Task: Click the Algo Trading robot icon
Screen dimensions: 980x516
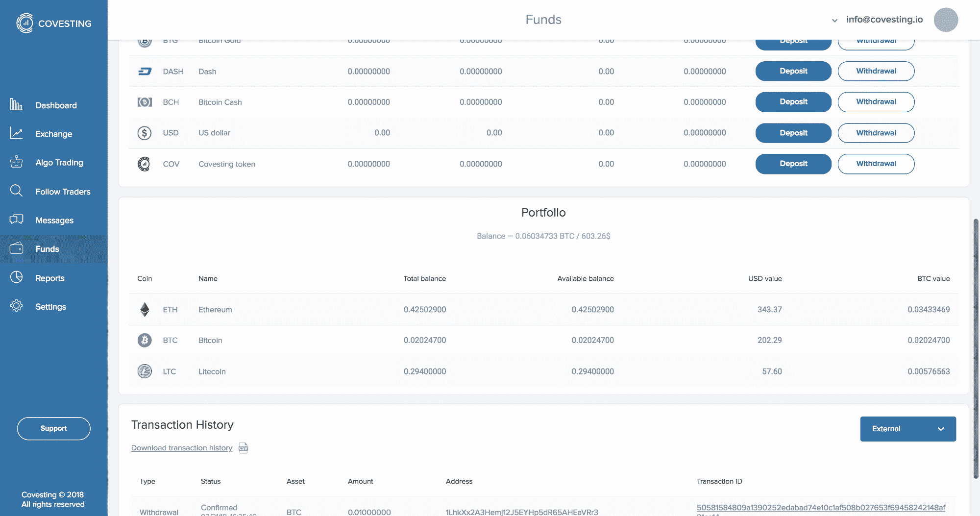Action: click(16, 162)
